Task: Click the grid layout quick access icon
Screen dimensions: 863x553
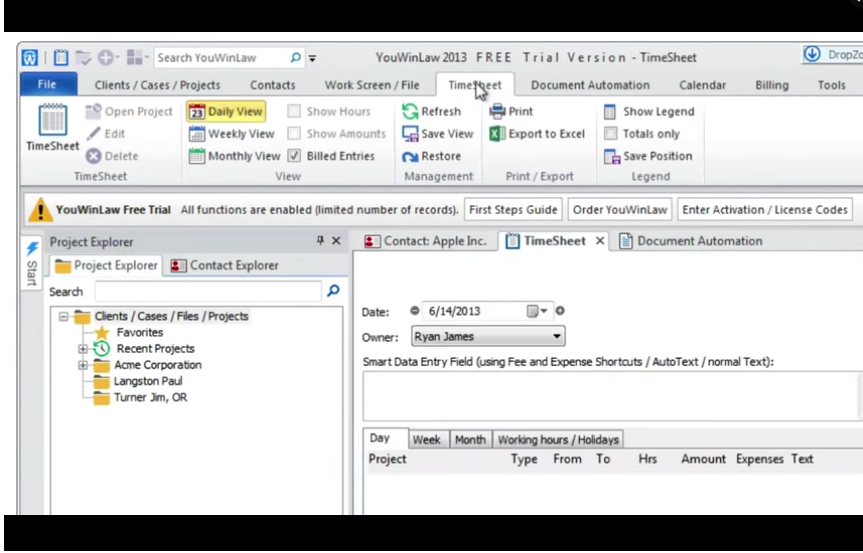Action: pos(135,57)
